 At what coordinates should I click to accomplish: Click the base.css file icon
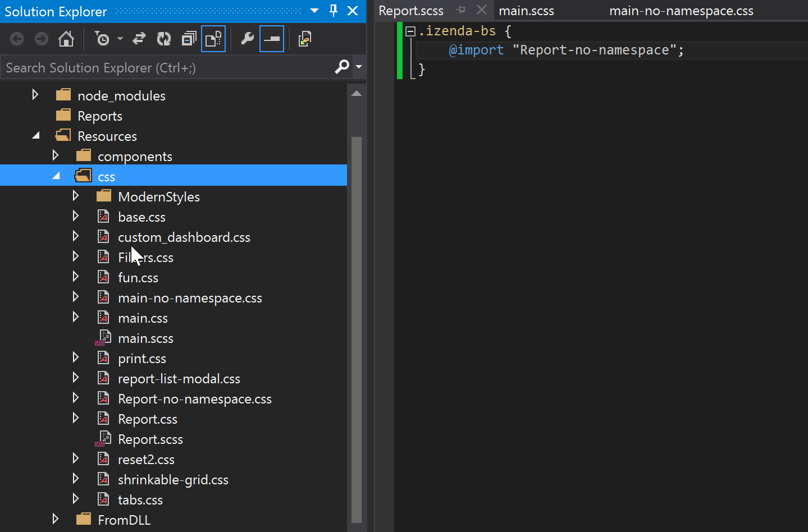[x=103, y=216]
